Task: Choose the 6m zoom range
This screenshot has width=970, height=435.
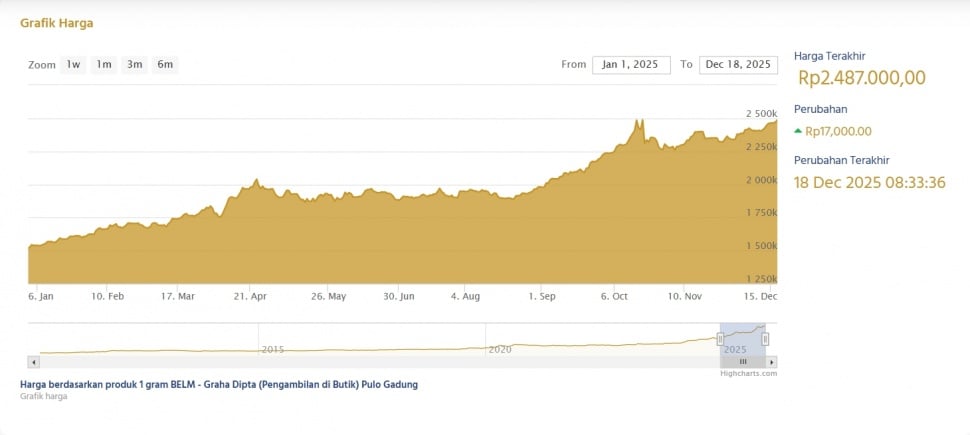Action: (x=165, y=65)
